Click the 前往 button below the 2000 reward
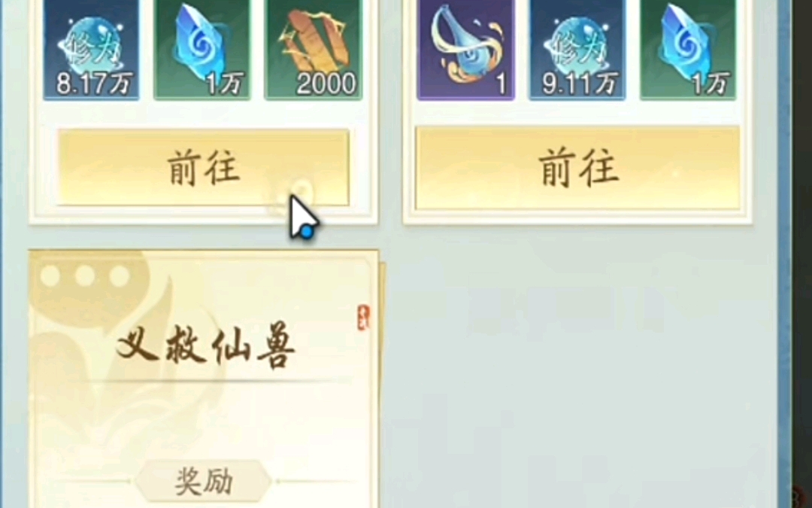The image size is (812, 508). point(203,167)
